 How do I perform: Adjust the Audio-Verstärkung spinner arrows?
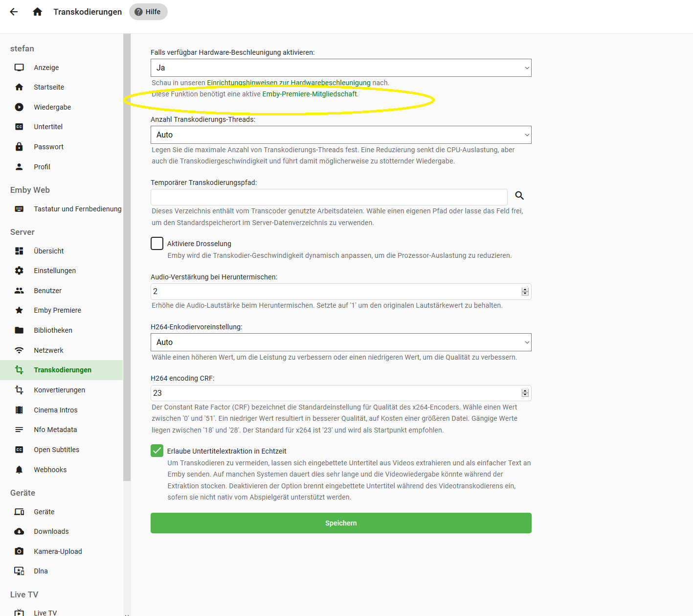[525, 292]
